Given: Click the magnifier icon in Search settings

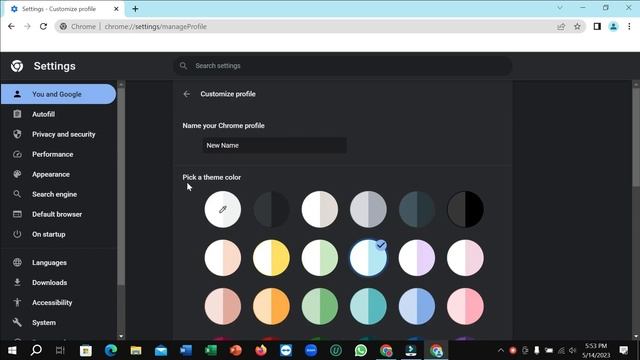Looking at the screenshot, I should [x=183, y=66].
